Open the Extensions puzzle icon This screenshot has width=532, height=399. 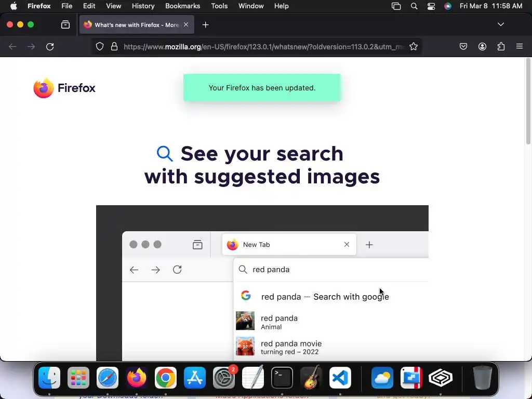pos(501,46)
